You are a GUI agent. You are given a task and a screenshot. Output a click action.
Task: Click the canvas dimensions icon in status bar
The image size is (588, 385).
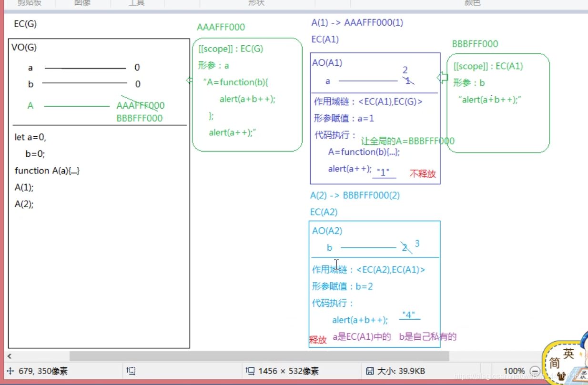tap(250, 371)
